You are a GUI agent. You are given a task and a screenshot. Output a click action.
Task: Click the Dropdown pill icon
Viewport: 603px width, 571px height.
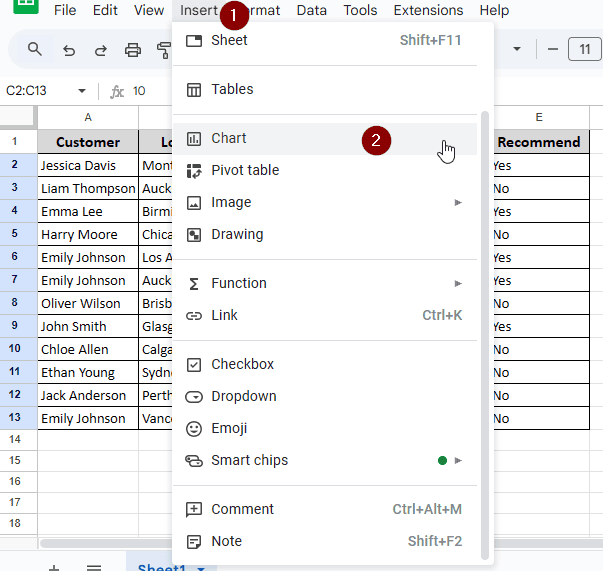click(x=194, y=396)
